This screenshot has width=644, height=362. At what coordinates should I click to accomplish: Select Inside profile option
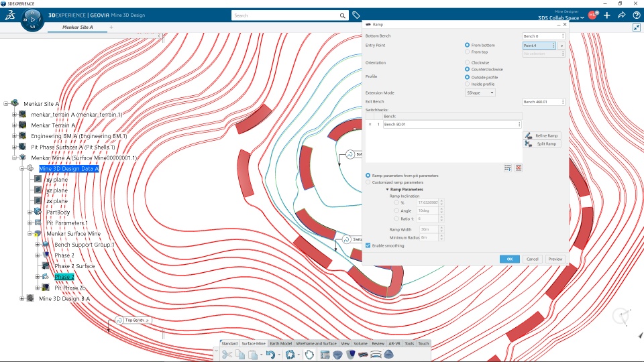(x=467, y=84)
